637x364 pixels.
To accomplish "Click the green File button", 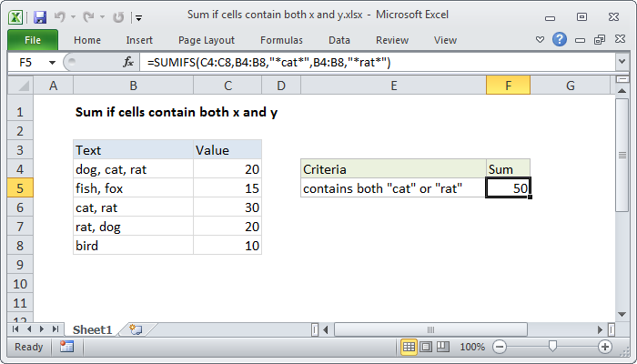I will point(32,40).
